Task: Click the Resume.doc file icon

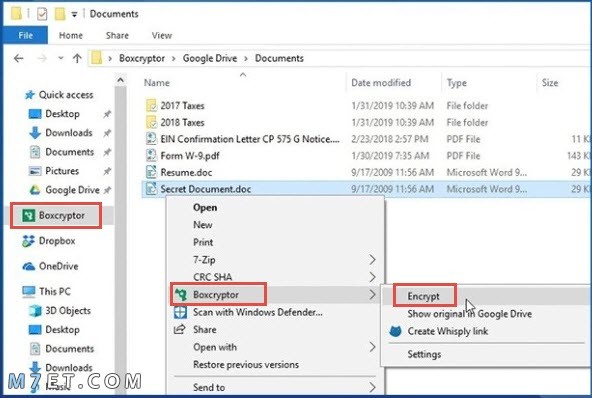Action: pos(151,173)
